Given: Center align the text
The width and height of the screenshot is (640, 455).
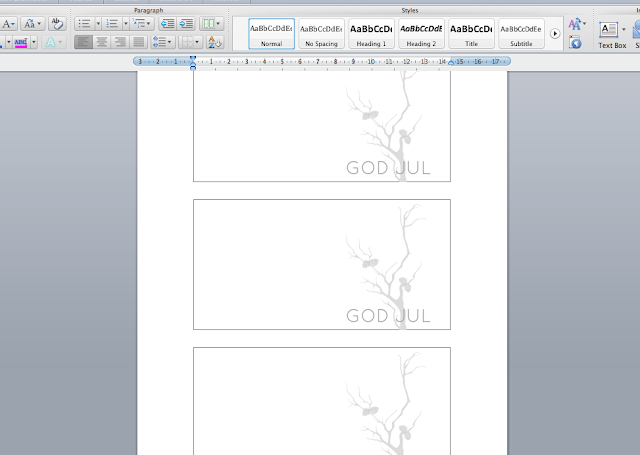Looking at the screenshot, I should pos(102,42).
